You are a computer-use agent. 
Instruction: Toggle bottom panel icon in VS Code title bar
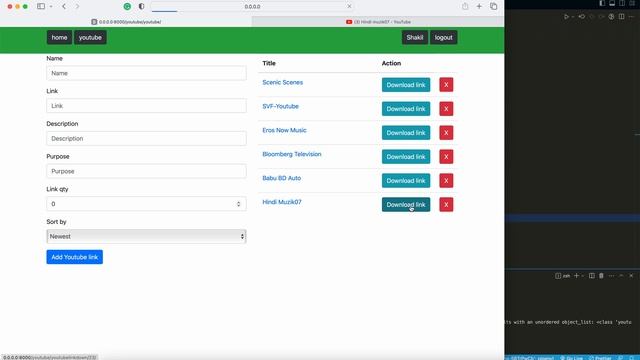[x=612, y=3]
